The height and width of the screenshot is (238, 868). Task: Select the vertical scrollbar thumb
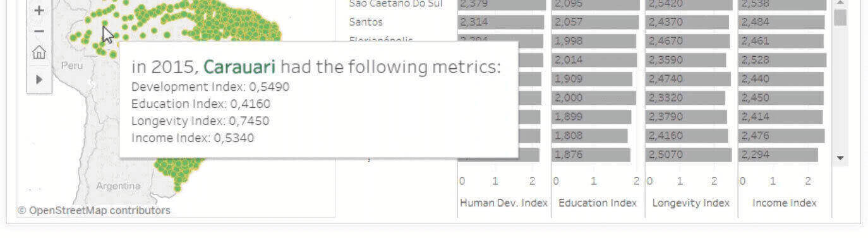[840, 18]
